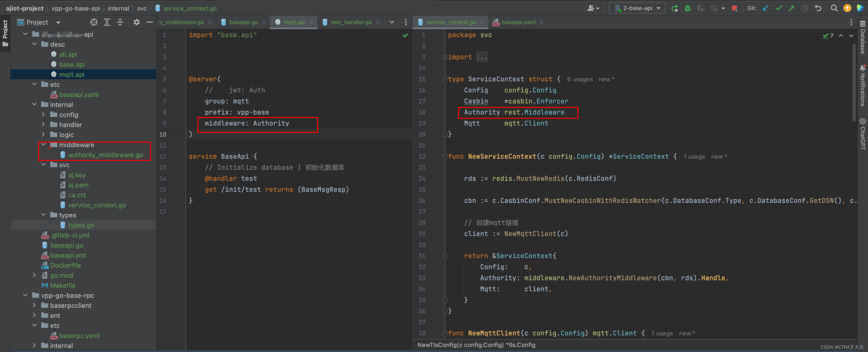Show hidden editor tabs dropdown
868x352 pixels.
[x=392, y=22]
